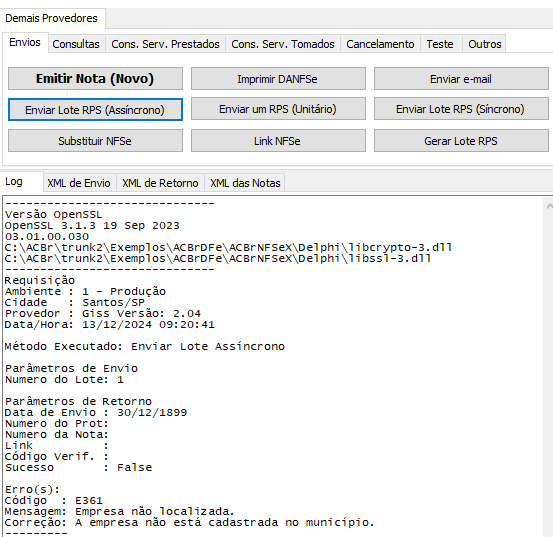Select the Envios tab
Image resolution: width=553 pixels, height=537 pixels.
point(25,43)
